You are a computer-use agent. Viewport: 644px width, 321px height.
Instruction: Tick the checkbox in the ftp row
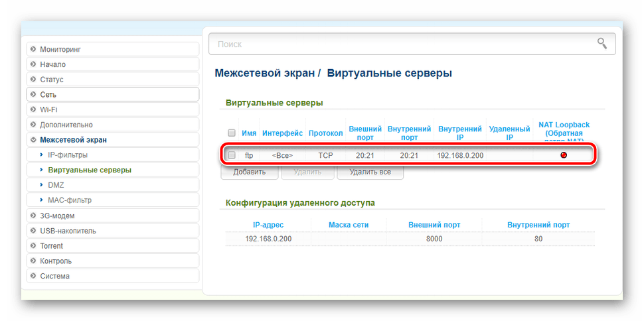point(232,155)
